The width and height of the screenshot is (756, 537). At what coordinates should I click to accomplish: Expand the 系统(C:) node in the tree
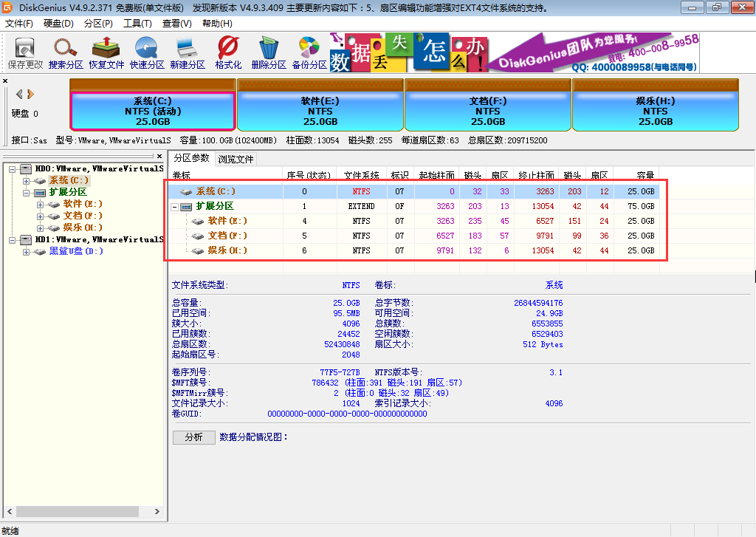pyautogui.click(x=27, y=180)
